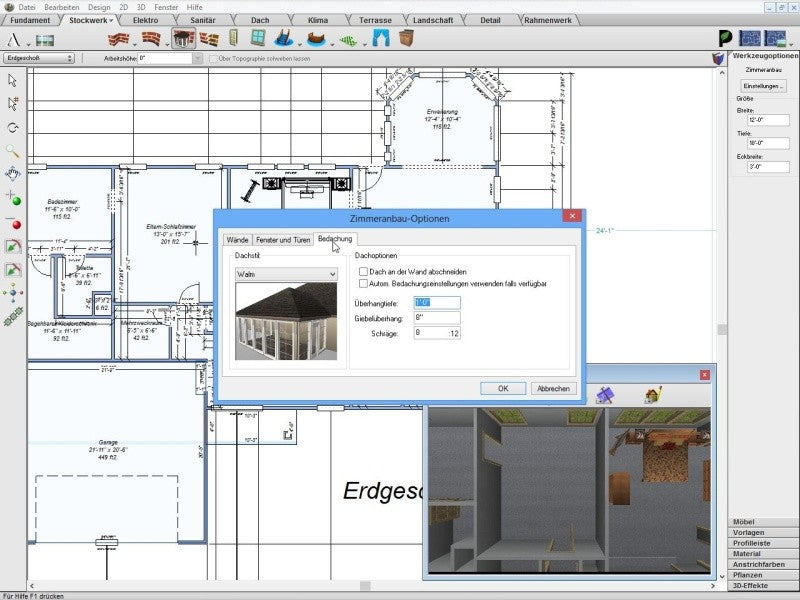The width and height of the screenshot is (800, 600).
Task: Click the Einstellungen... button
Action: (x=763, y=86)
